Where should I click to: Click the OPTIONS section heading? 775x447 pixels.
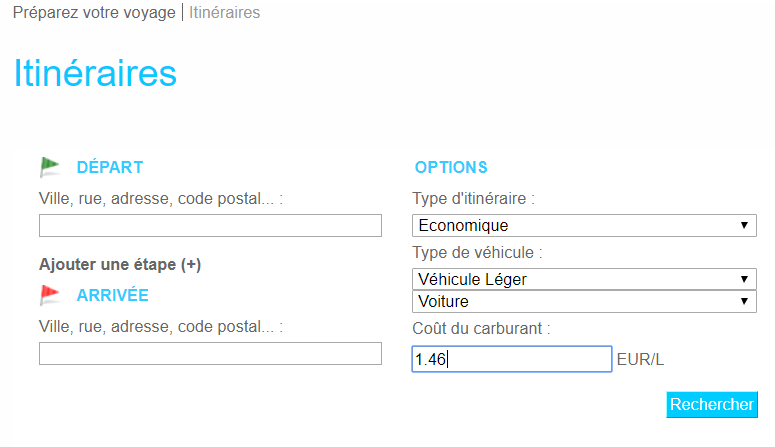coord(451,167)
